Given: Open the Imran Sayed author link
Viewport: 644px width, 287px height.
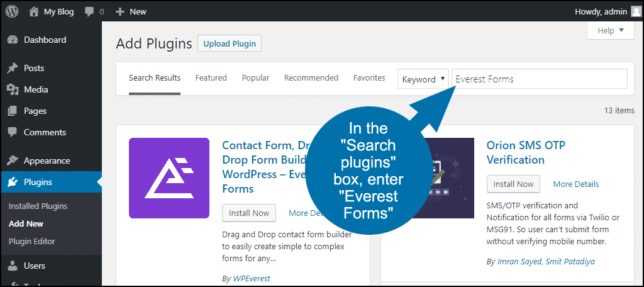Looking at the screenshot, I should click(x=519, y=261).
